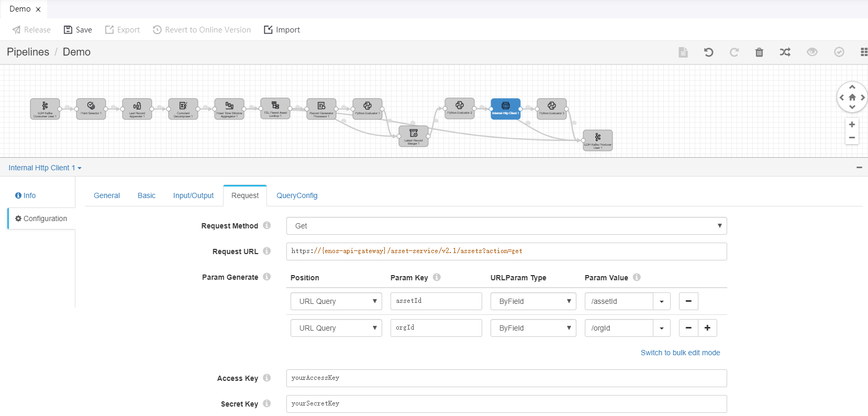This screenshot has height=416, width=868.
Task: Pan the canvas up with arrow
Action: [852, 87]
